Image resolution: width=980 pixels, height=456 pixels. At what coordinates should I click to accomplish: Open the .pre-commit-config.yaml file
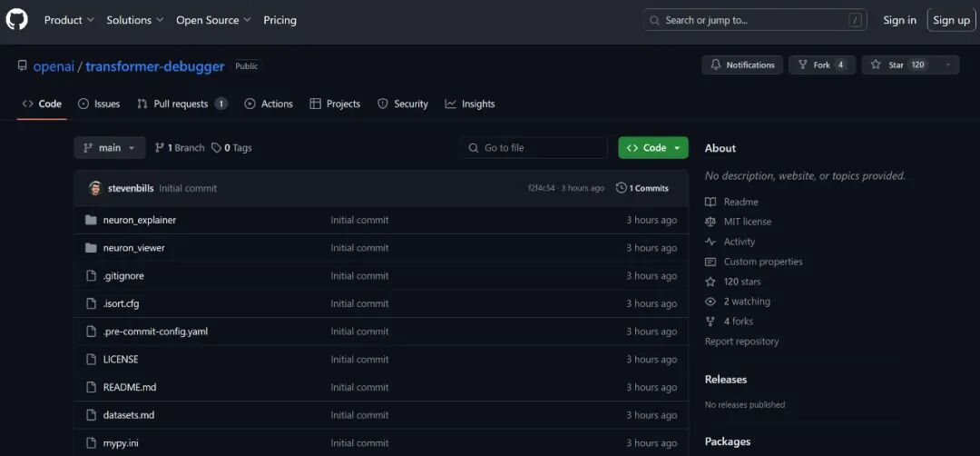pyautogui.click(x=156, y=332)
